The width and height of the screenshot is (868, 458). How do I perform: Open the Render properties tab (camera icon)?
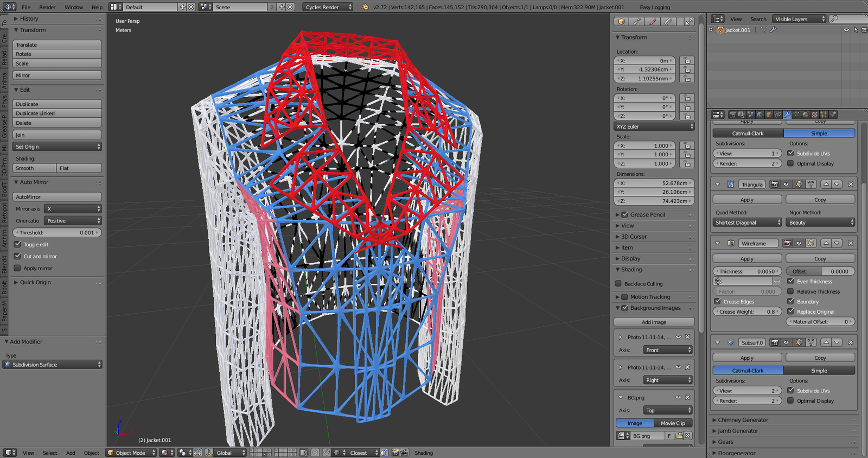point(732,114)
